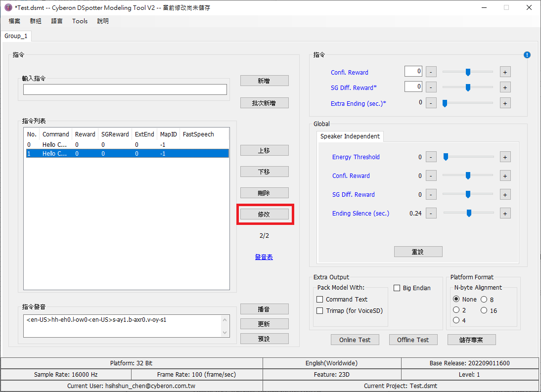Image resolution: width=541 pixels, height=392 pixels.
Task: Adjust the SG Diff. Reward* slider handle
Action: pos(468,87)
